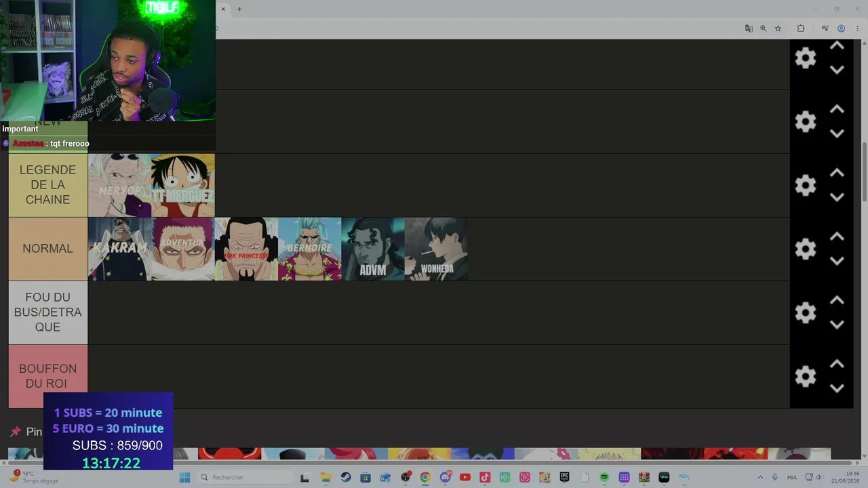Click the FOU DU BUS/DETRAQUE tier label
The image size is (868, 488).
tap(48, 312)
